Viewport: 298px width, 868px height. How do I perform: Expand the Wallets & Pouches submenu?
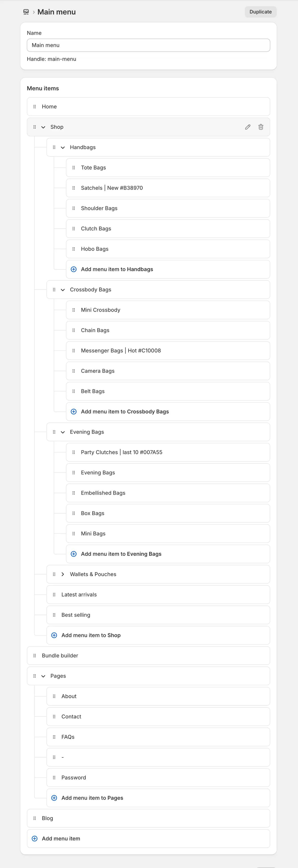pos(63,574)
